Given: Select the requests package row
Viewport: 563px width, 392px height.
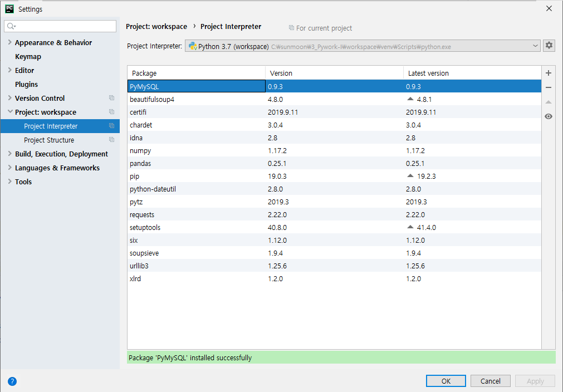Looking at the screenshot, I should click(x=334, y=214).
